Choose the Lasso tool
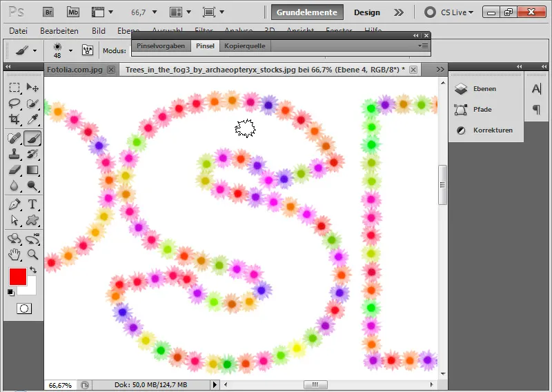 click(14, 104)
